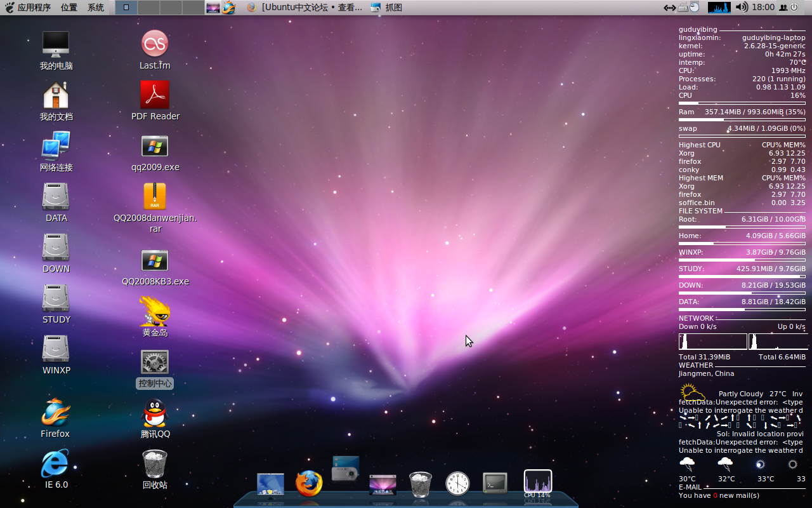Click the system monitor graph in panel
The height and width of the screenshot is (508, 812).
719,7
